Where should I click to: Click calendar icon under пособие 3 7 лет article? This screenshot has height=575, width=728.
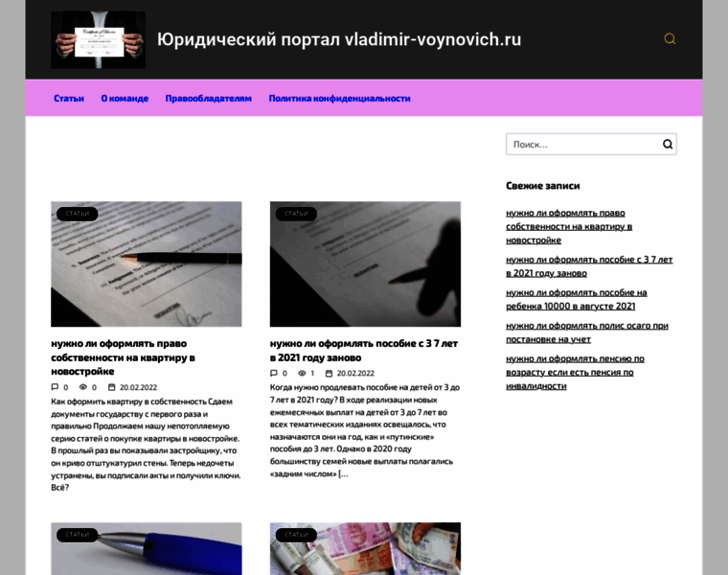point(329,373)
